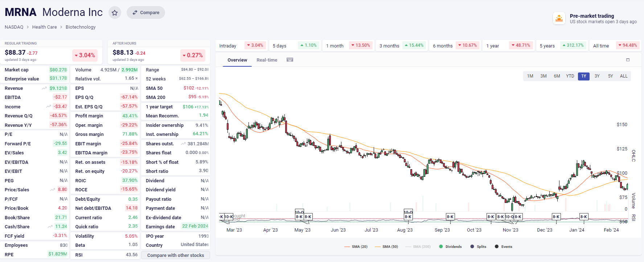
Task: Follow the Health Care breadcrumb link
Action: tap(44, 27)
